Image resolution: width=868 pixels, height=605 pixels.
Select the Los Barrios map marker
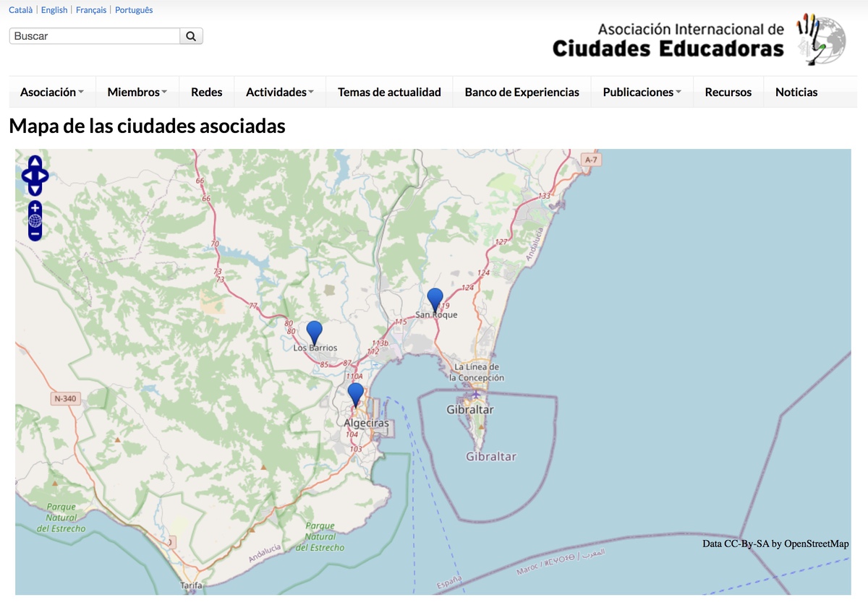click(x=314, y=331)
